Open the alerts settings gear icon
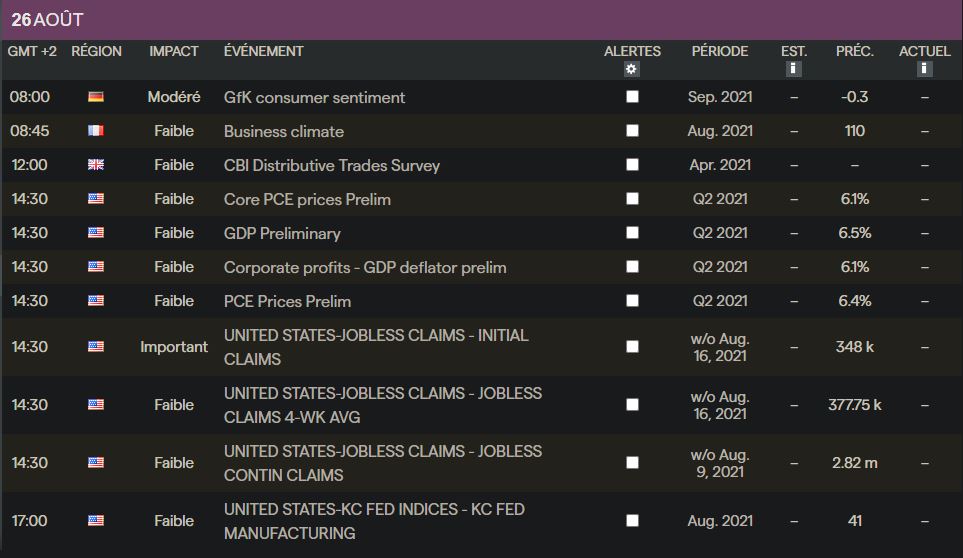 click(631, 69)
